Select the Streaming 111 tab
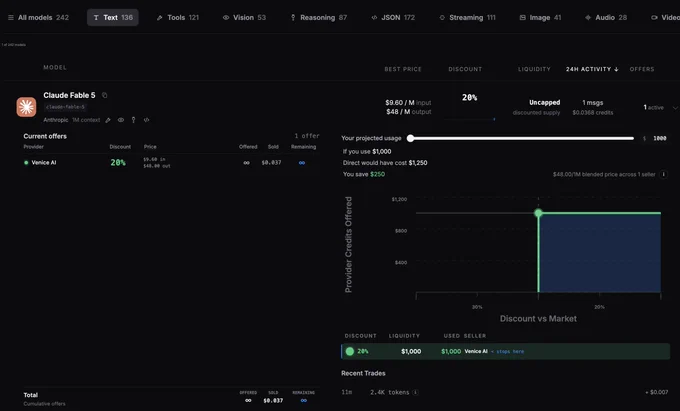Image resolution: width=680 pixels, height=411 pixels. pos(467,17)
